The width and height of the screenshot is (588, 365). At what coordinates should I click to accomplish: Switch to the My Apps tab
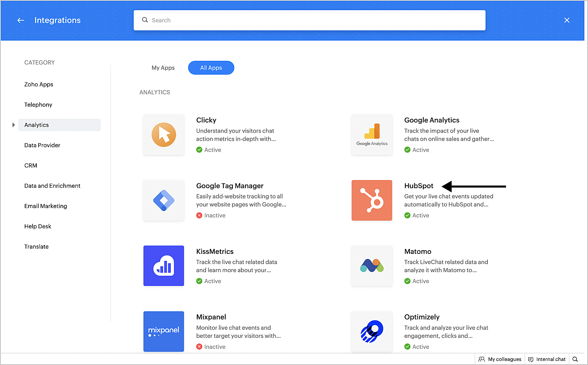tap(163, 68)
